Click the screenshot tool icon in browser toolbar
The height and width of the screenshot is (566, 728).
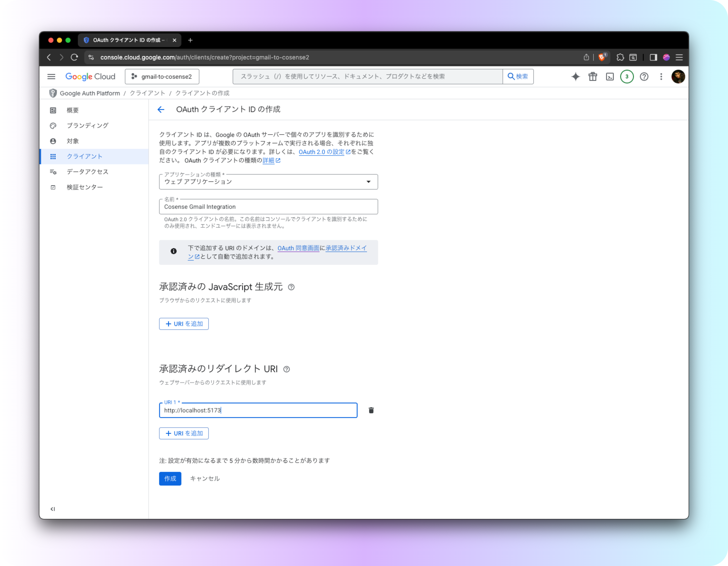pyautogui.click(x=633, y=57)
